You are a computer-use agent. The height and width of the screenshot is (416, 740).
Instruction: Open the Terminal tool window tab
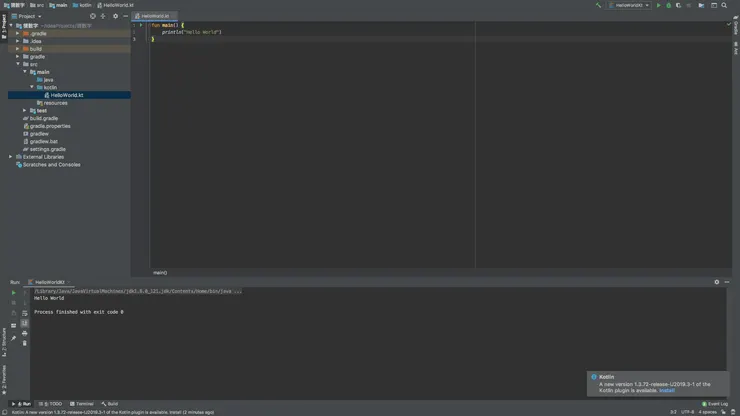(x=82, y=404)
